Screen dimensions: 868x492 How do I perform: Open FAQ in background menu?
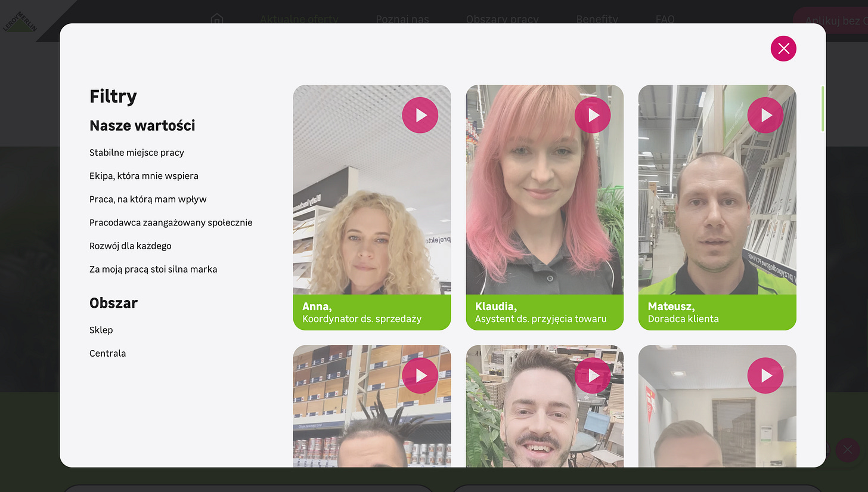click(665, 19)
